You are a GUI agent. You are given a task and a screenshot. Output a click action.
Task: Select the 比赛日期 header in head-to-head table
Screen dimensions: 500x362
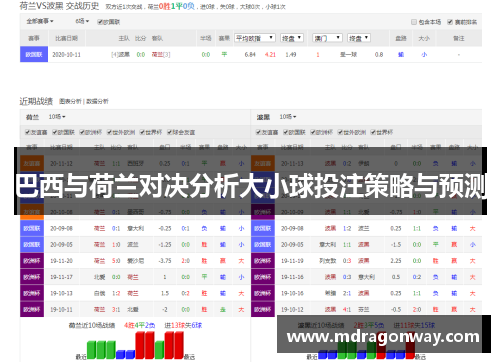pyautogui.click(x=67, y=38)
